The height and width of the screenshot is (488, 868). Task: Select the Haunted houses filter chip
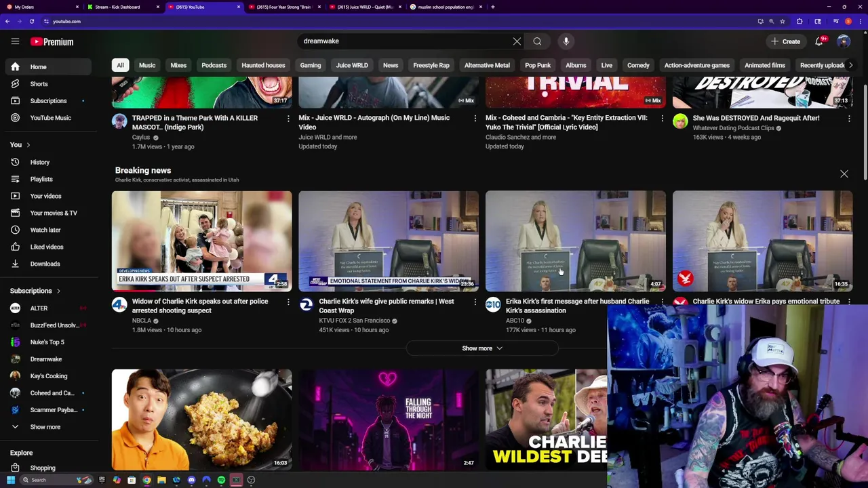coord(263,65)
